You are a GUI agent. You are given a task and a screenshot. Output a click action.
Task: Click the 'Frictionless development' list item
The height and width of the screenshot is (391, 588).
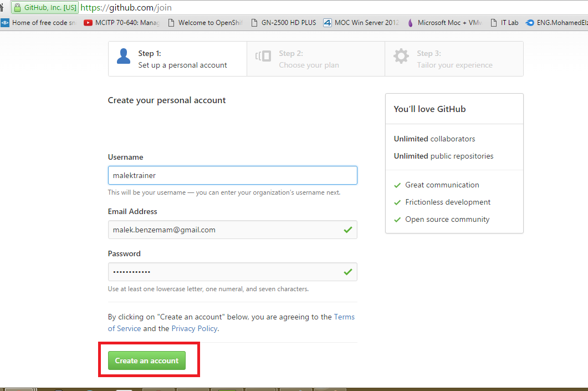(442, 202)
